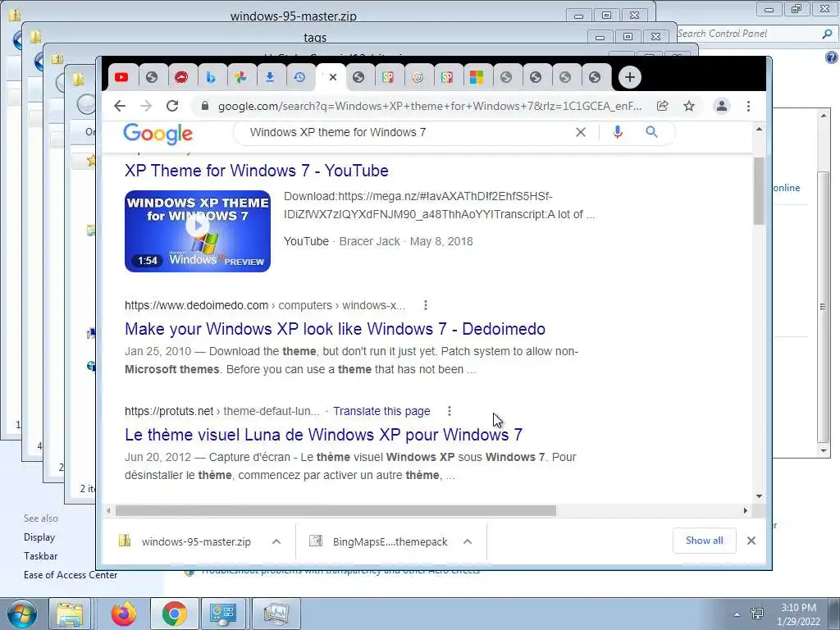Viewport: 840px width, 630px height.
Task: Open Display link under See also
Action: tap(39, 537)
